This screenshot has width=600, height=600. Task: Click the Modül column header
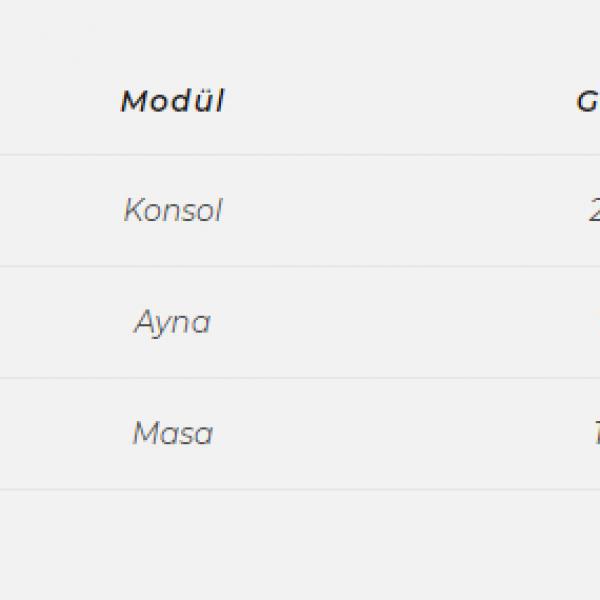coord(173,101)
